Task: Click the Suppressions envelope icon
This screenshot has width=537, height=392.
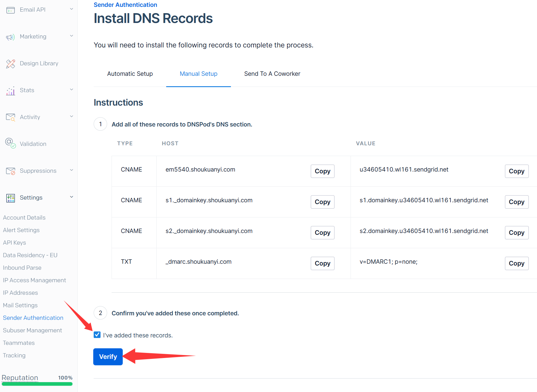Action: [x=10, y=171]
